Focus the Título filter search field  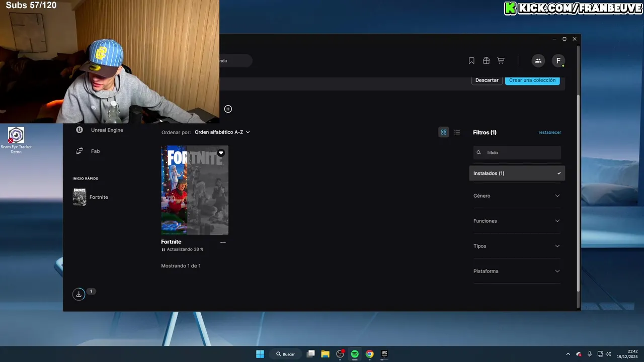[x=517, y=152]
